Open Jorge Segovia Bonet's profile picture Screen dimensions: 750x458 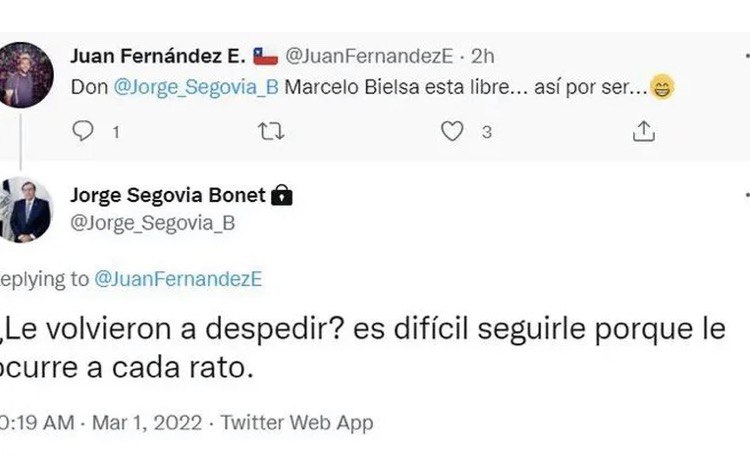tap(25, 209)
